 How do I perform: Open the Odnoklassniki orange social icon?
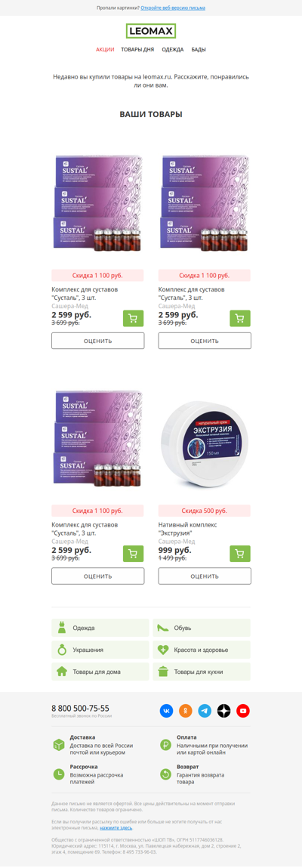[186, 711]
